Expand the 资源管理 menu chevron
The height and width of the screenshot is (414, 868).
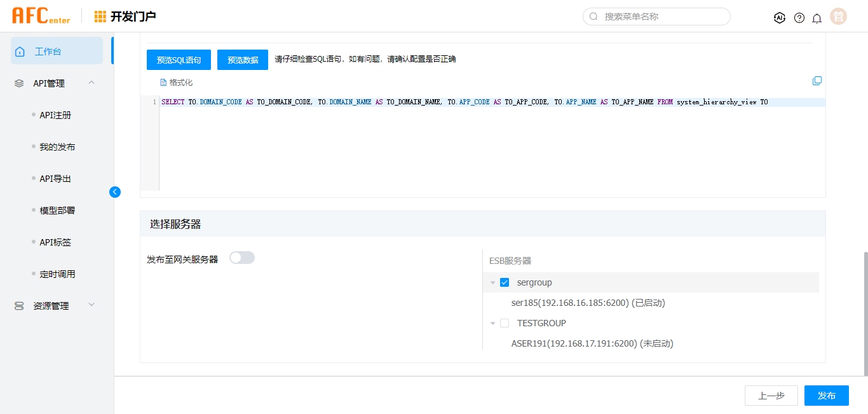click(x=92, y=305)
